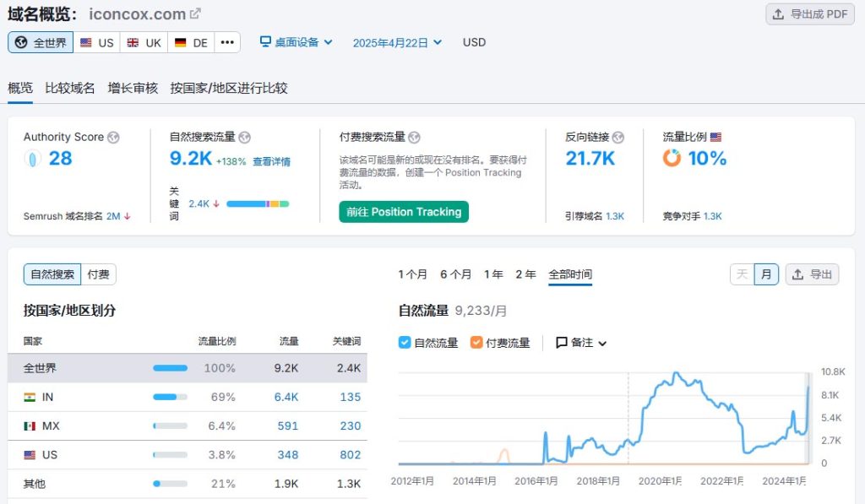Click the keyword position distribution bar
The height and width of the screenshot is (504, 865).
(258, 204)
